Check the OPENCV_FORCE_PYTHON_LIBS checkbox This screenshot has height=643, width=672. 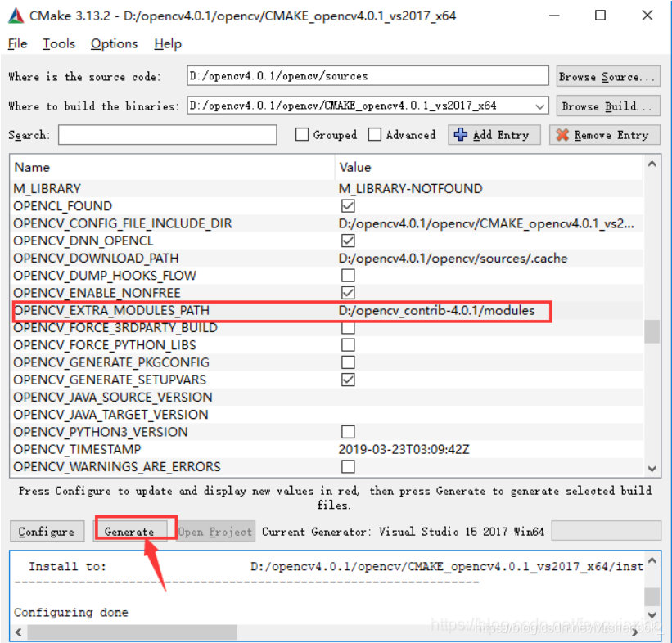[x=348, y=345]
